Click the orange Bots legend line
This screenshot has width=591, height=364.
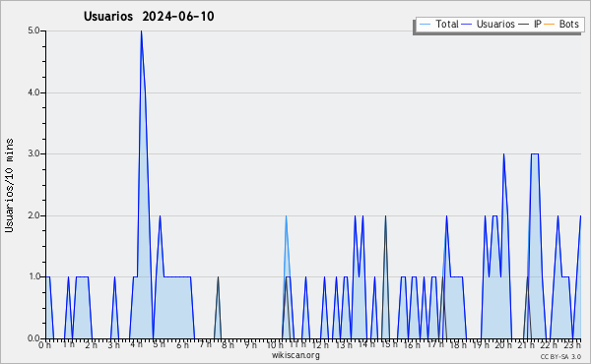[x=550, y=25]
